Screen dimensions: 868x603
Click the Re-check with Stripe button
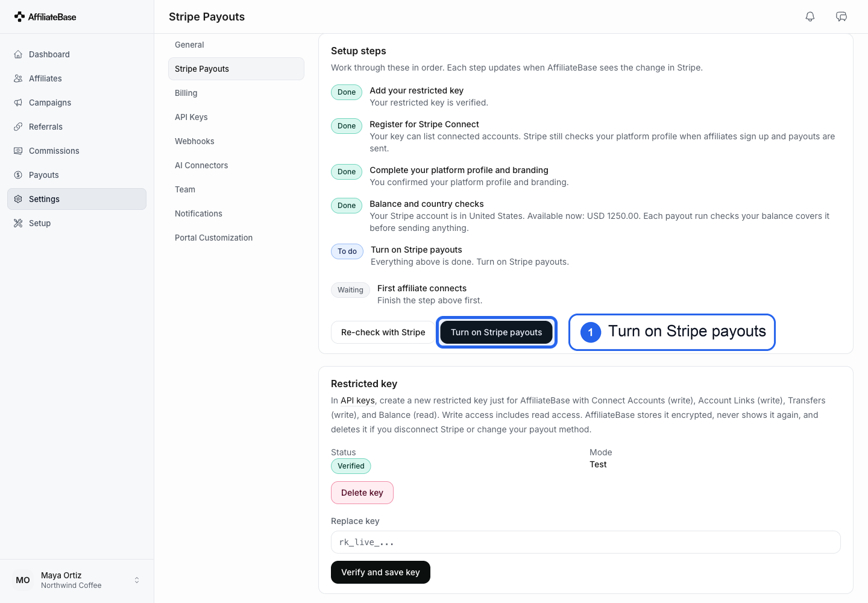point(383,332)
